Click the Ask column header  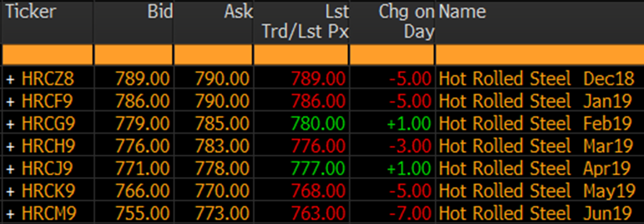[238, 12]
